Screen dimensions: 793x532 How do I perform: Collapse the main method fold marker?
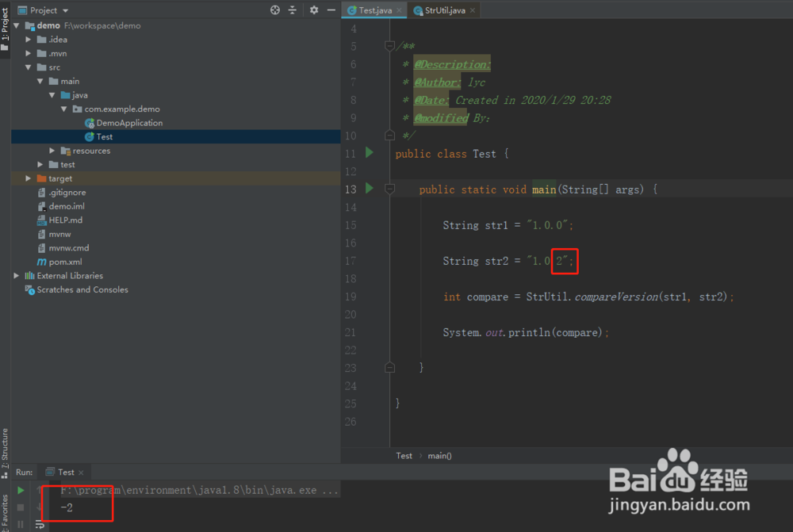[x=389, y=189]
